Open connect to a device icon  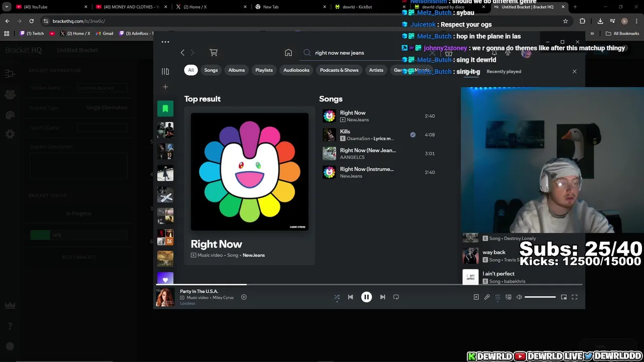click(x=508, y=297)
